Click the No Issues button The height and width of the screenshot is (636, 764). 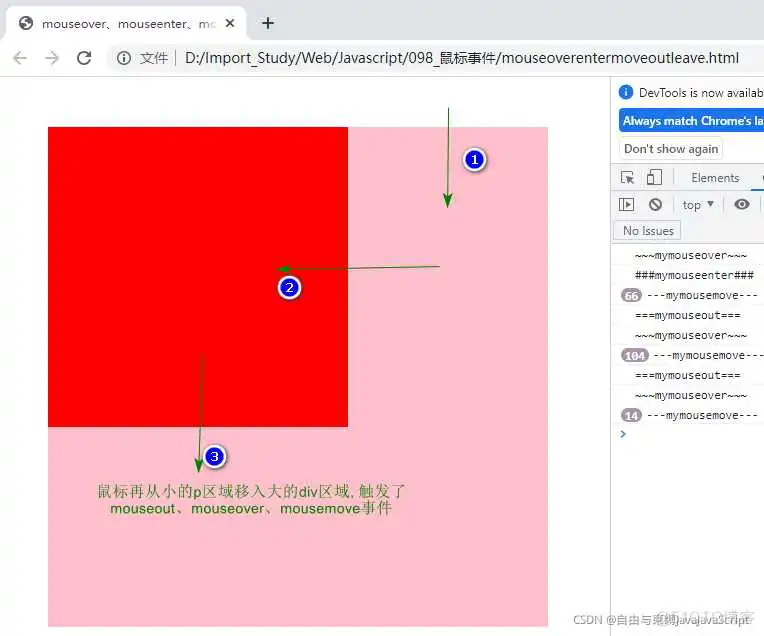(648, 231)
